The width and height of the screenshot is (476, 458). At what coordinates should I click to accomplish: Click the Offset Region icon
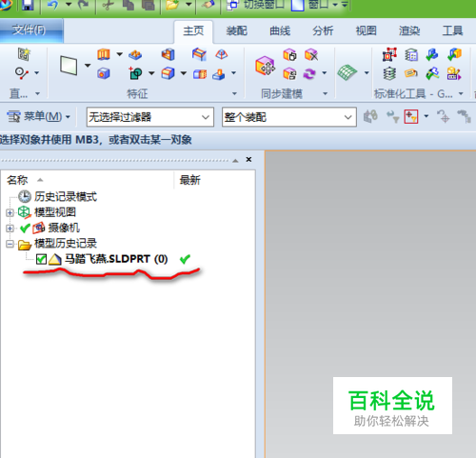pos(289,55)
